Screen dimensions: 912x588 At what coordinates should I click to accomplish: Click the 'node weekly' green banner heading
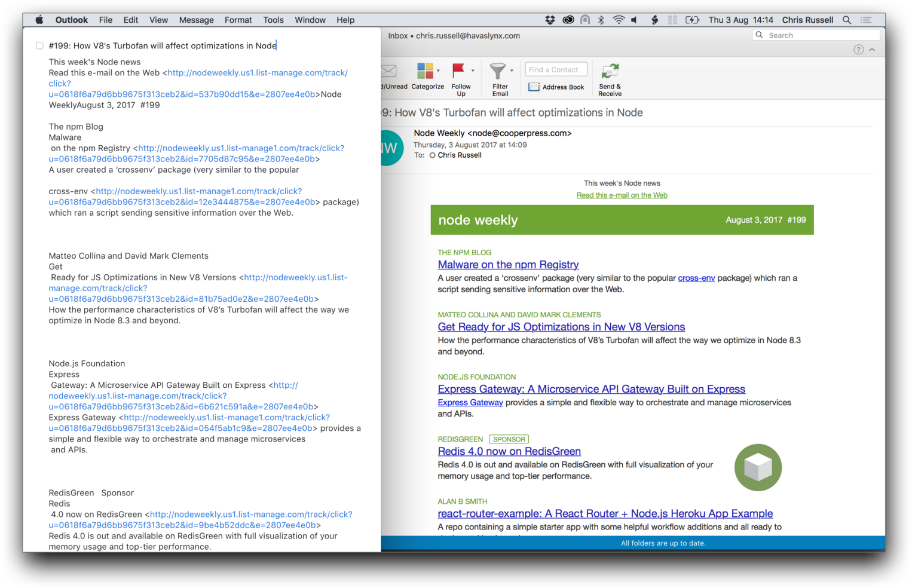[x=478, y=220]
